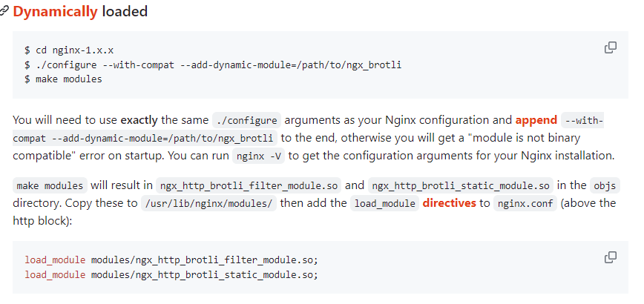The height and width of the screenshot is (304, 644).
Task: Click the anchor link icon beside the heading
Action: (x=4, y=12)
